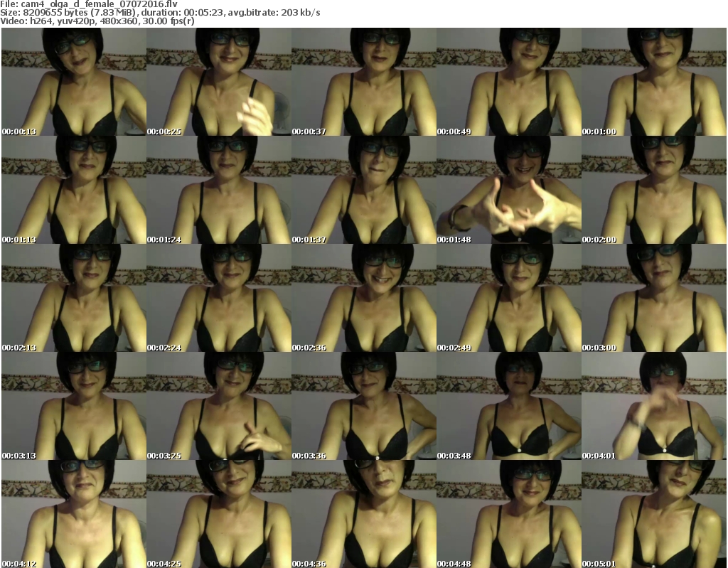Select the 00:02:49 video frame
The height and width of the screenshot is (568, 728).
(509, 298)
